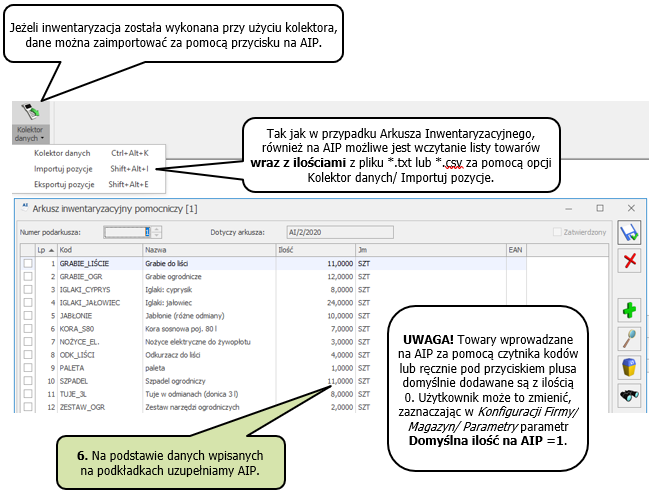Check the box for JABŁONIE row
The height and width of the screenshot is (502, 661).
[x=28, y=316]
